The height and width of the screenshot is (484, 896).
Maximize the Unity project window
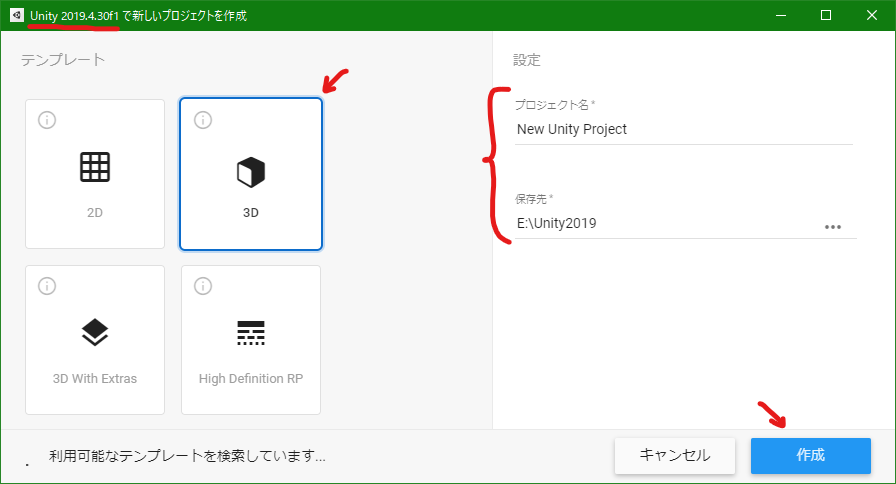click(826, 15)
